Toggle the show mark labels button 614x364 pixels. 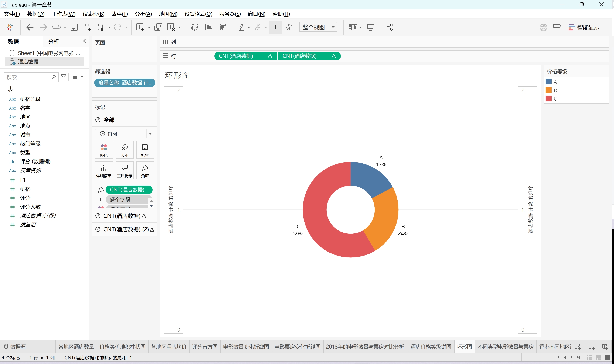pyautogui.click(x=275, y=27)
